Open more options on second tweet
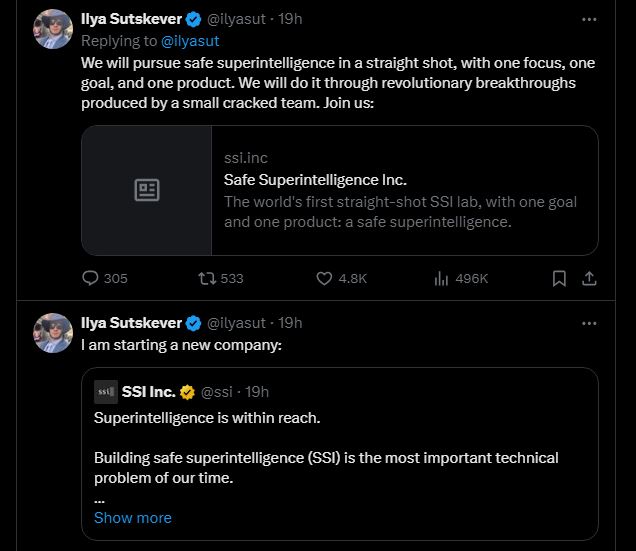 (589, 323)
